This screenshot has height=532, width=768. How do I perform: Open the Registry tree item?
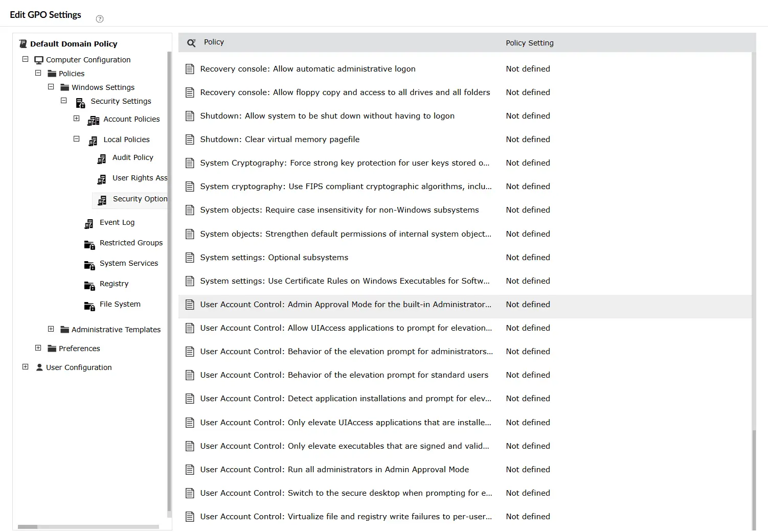coord(114,284)
